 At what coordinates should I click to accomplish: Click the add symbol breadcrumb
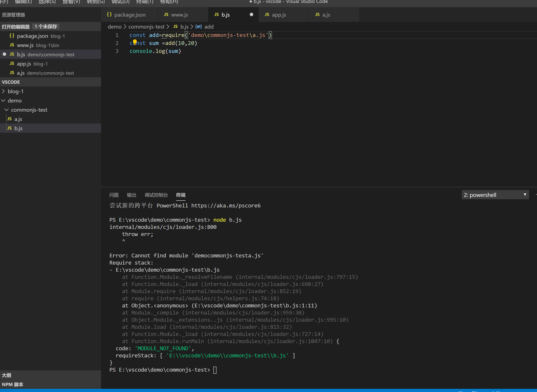point(209,27)
